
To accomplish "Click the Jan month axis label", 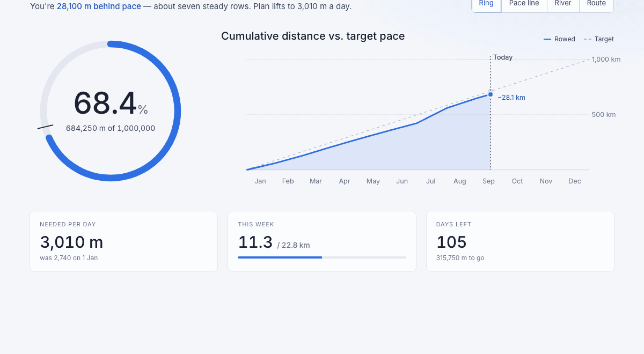I will point(260,181).
